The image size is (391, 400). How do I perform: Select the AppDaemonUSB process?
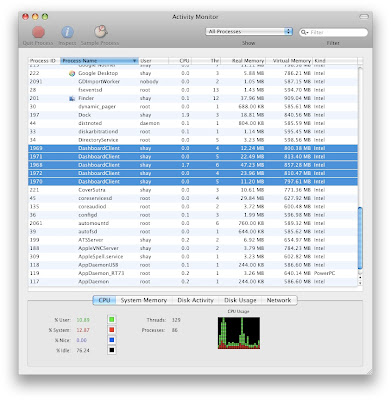(193, 265)
